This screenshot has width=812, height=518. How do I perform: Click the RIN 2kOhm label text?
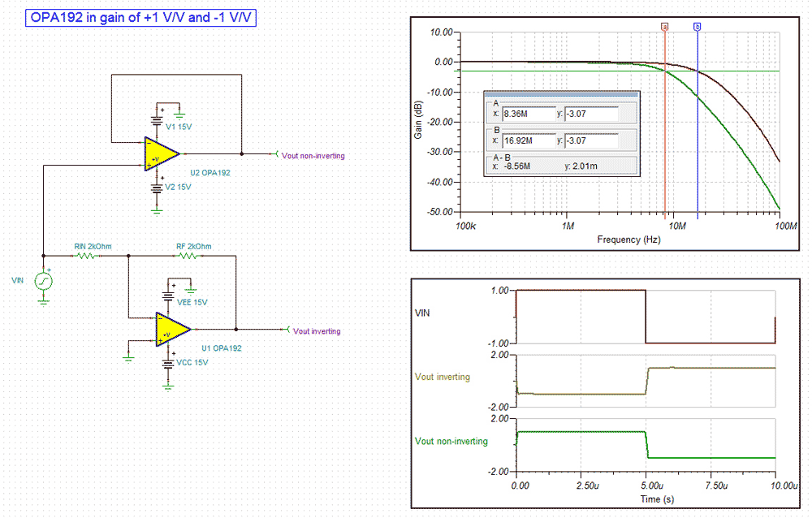[x=93, y=247]
